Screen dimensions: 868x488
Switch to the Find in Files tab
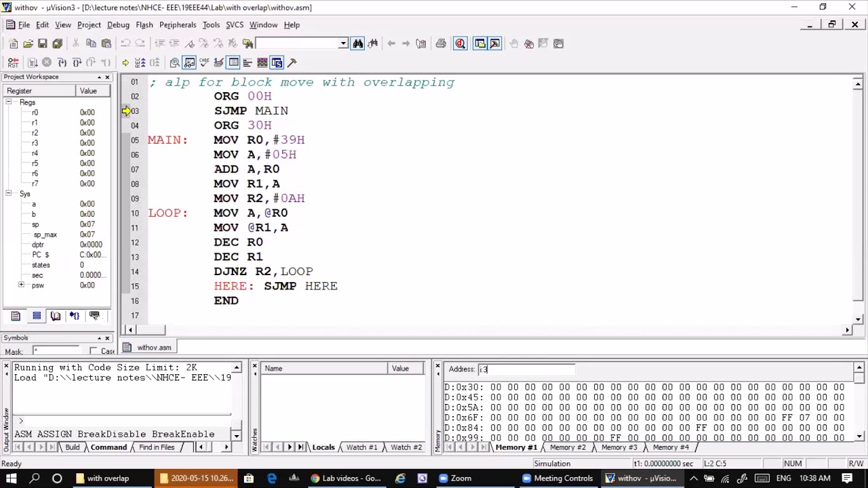coord(157,447)
